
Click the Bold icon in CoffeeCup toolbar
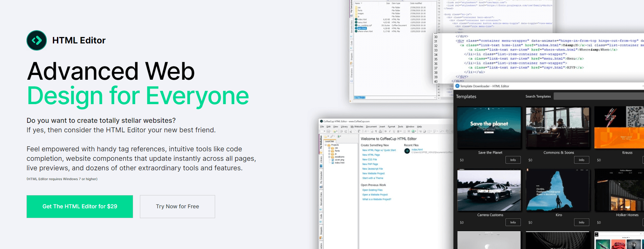386,131
